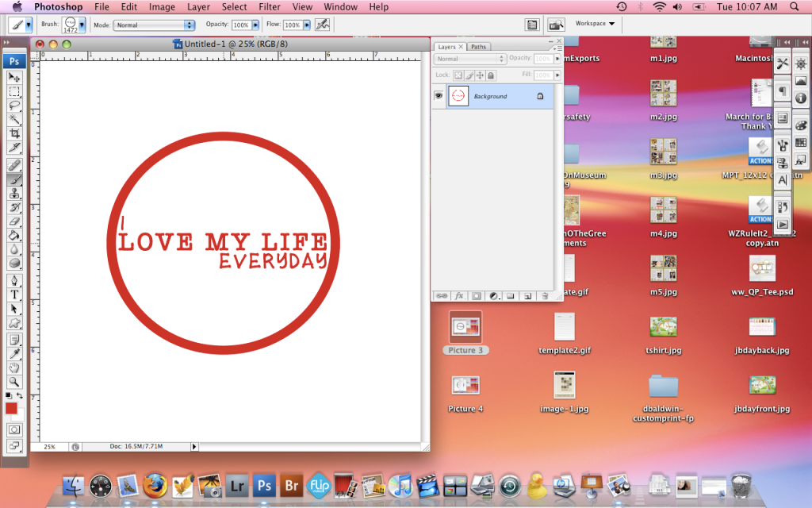The width and height of the screenshot is (812, 508).
Task: Select the Eraser tool
Action: [14, 221]
